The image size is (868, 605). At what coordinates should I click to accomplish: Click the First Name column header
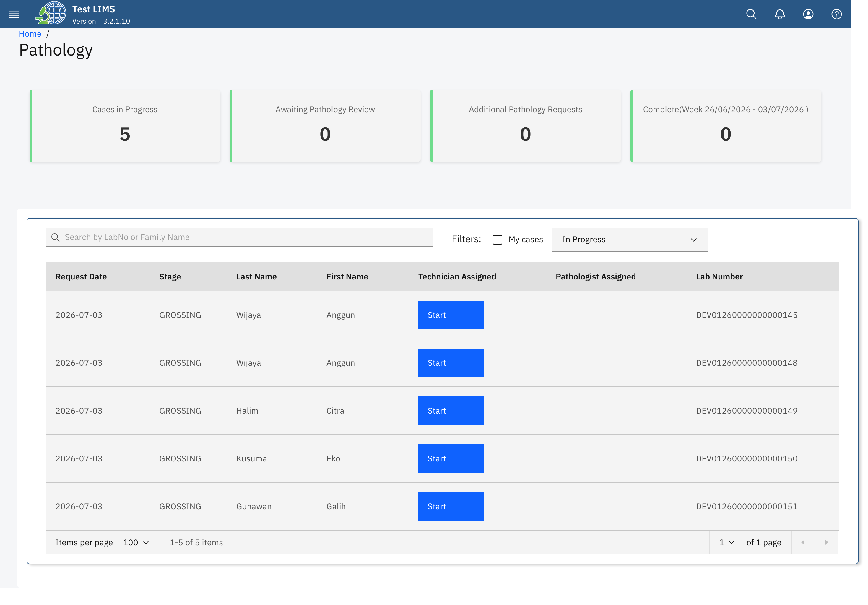(x=347, y=277)
